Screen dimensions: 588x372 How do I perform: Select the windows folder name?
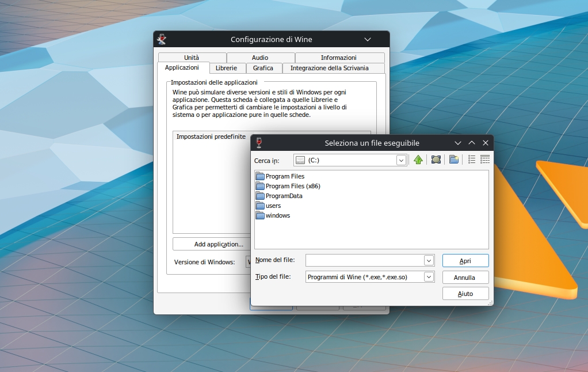coord(278,215)
